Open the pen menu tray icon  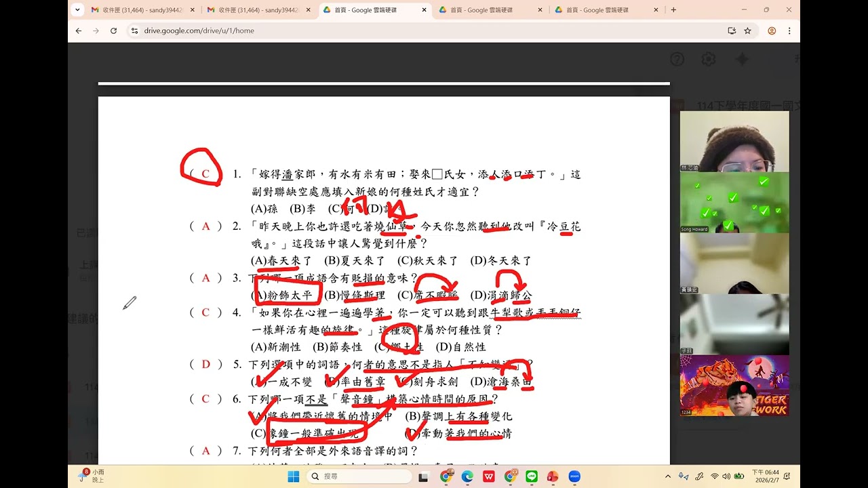click(x=699, y=476)
